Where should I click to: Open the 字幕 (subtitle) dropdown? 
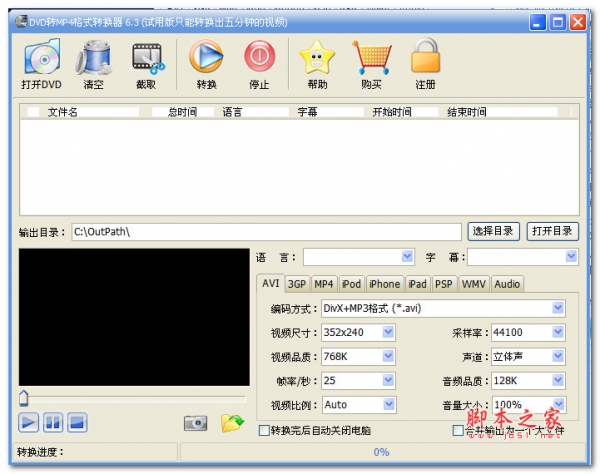click(571, 256)
